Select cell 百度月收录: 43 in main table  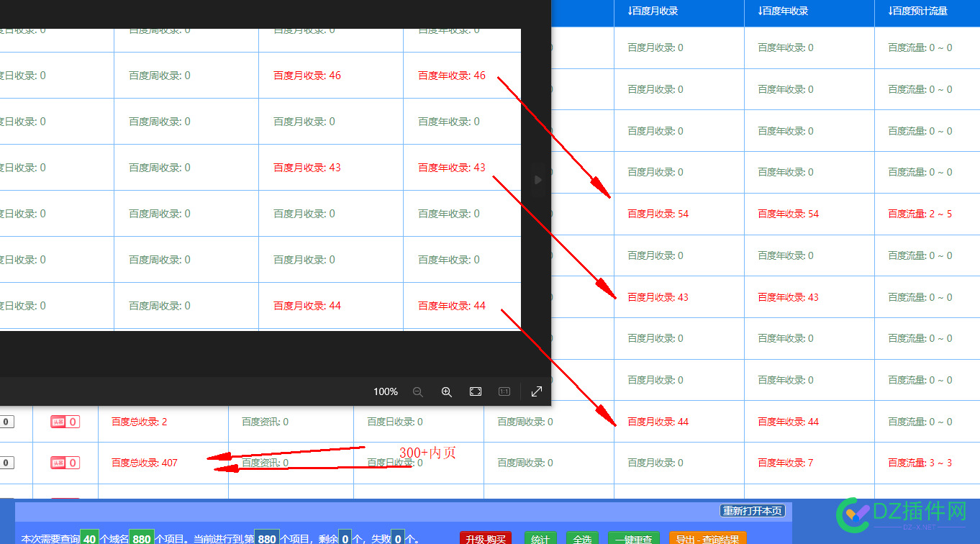pyautogui.click(x=658, y=297)
